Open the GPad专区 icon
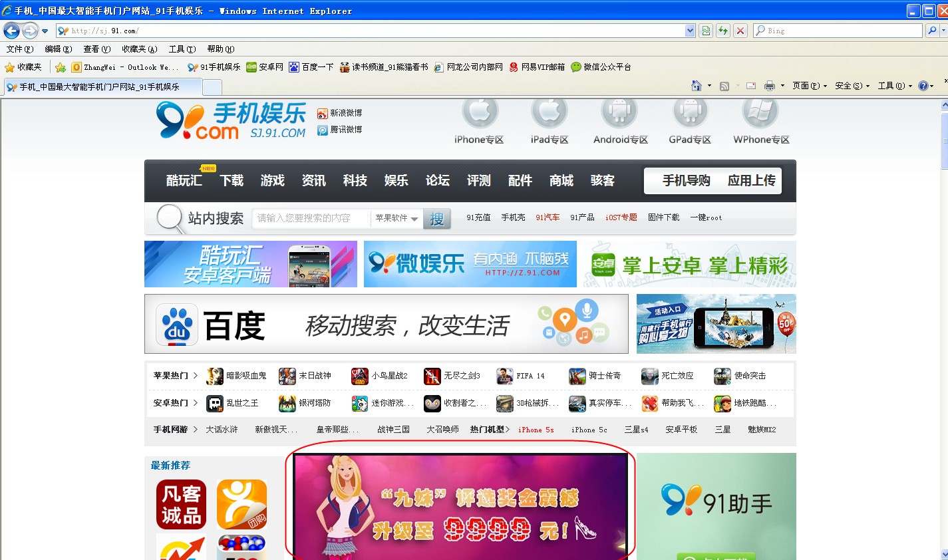The height and width of the screenshot is (560, 948). (690, 113)
